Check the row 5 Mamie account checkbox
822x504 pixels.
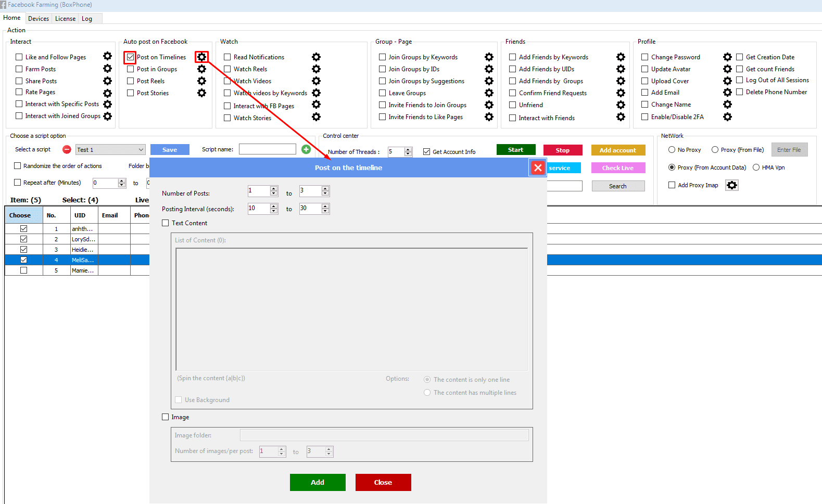(x=23, y=270)
